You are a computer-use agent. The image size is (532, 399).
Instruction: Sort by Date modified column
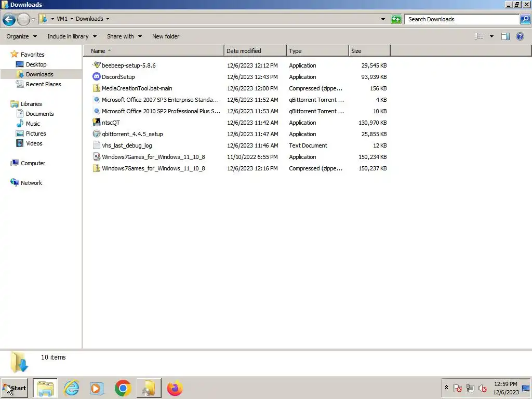tap(255, 51)
